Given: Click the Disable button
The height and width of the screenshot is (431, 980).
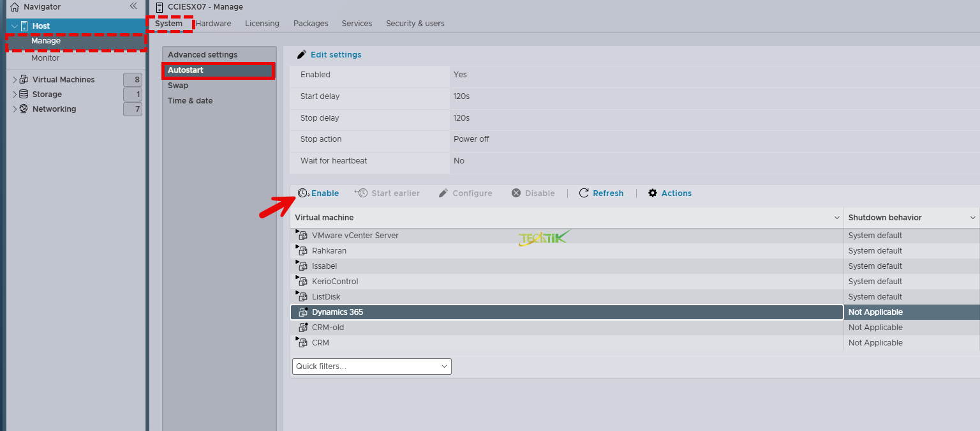Looking at the screenshot, I should 533,193.
